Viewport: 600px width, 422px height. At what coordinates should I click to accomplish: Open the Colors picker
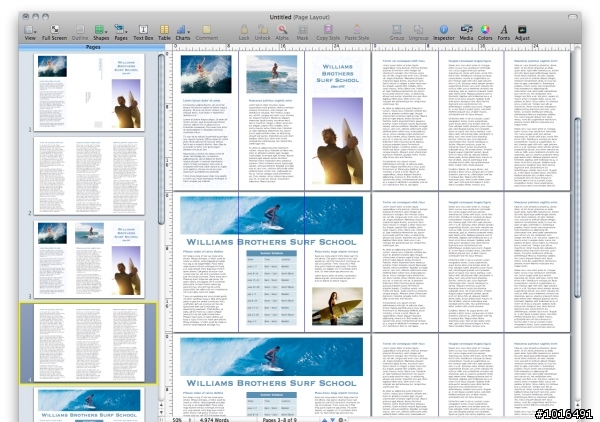[485, 33]
